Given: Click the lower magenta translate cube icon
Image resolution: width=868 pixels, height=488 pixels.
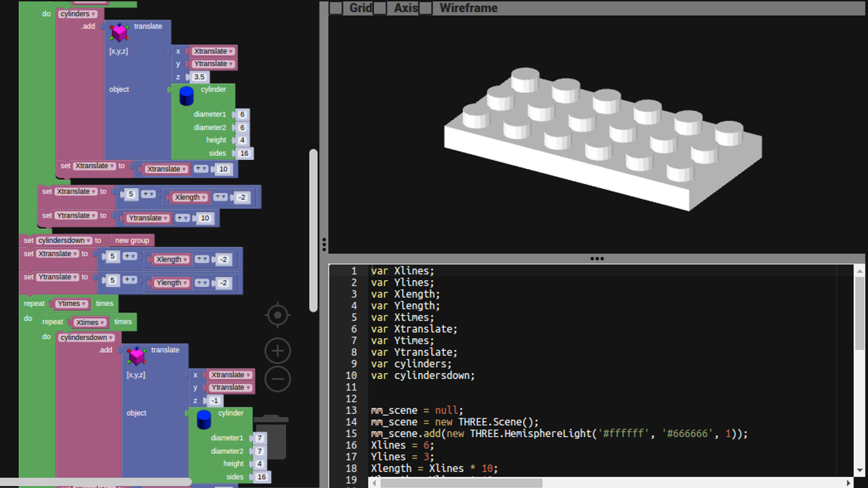Looking at the screenshot, I should (x=136, y=355).
